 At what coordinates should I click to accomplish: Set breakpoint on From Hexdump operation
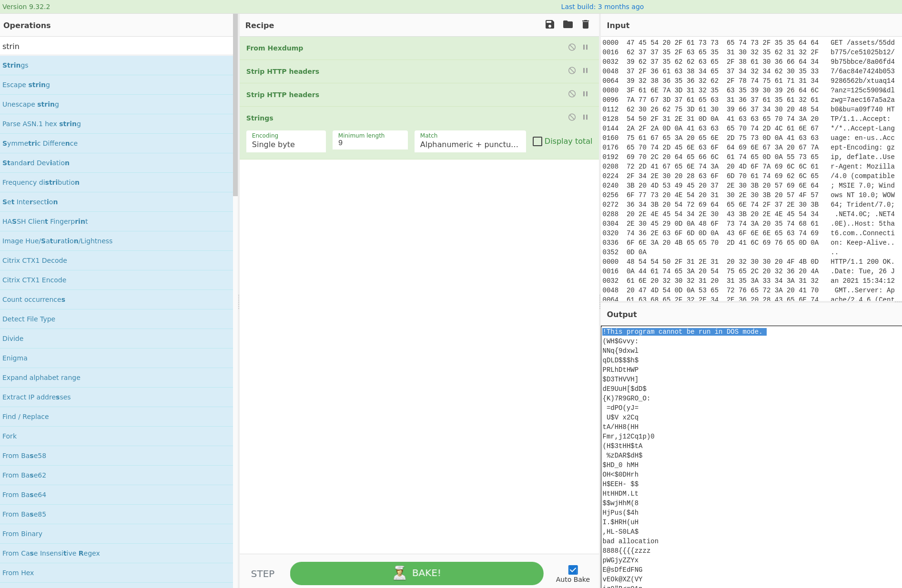pos(585,47)
